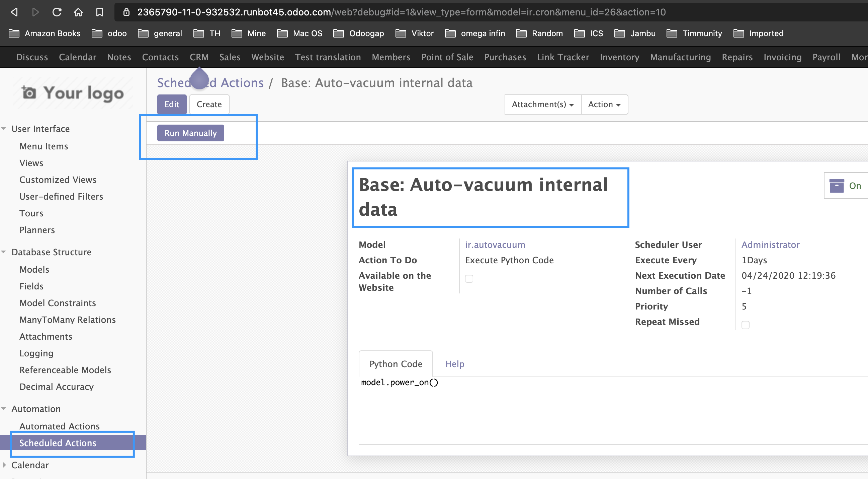Toggle the archive On status button
This screenshot has width=868, height=479.
(x=846, y=186)
